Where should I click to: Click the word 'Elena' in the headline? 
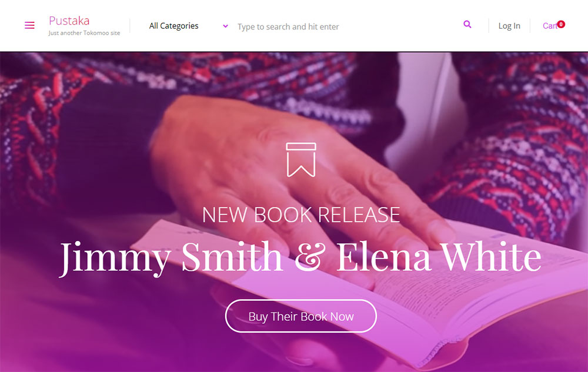(x=383, y=257)
